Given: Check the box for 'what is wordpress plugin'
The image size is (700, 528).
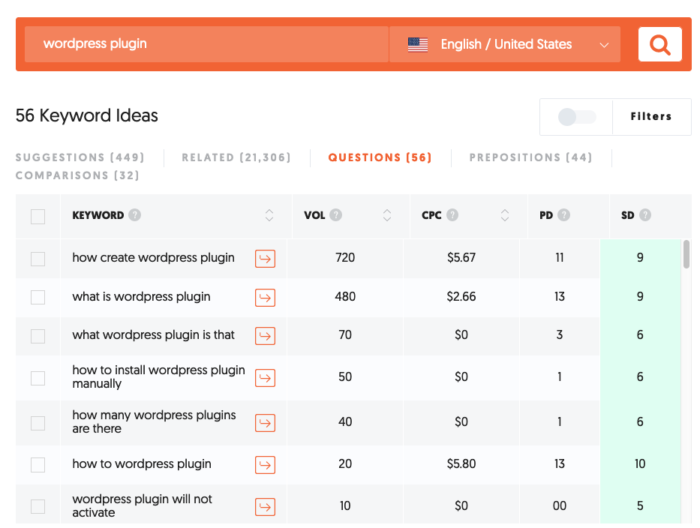Looking at the screenshot, I should (x=38, y=297).
